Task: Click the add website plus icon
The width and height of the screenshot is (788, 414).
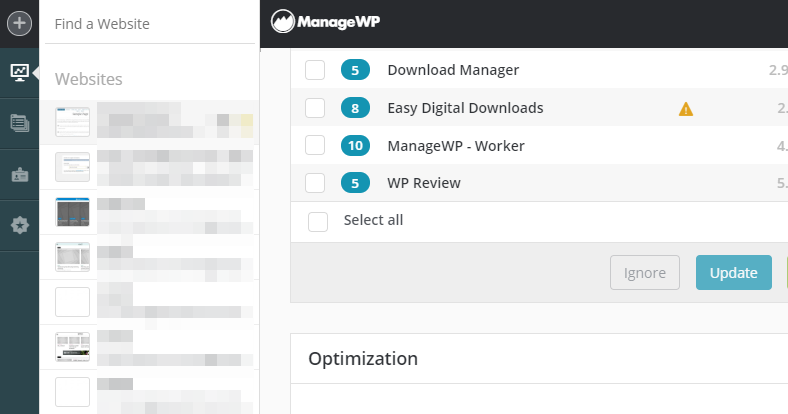Action: point(19,21)
